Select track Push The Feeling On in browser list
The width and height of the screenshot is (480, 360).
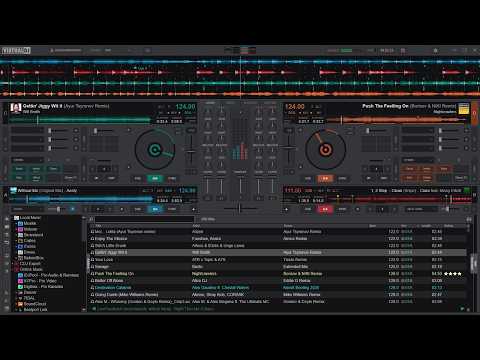click(x=278, y=273)
